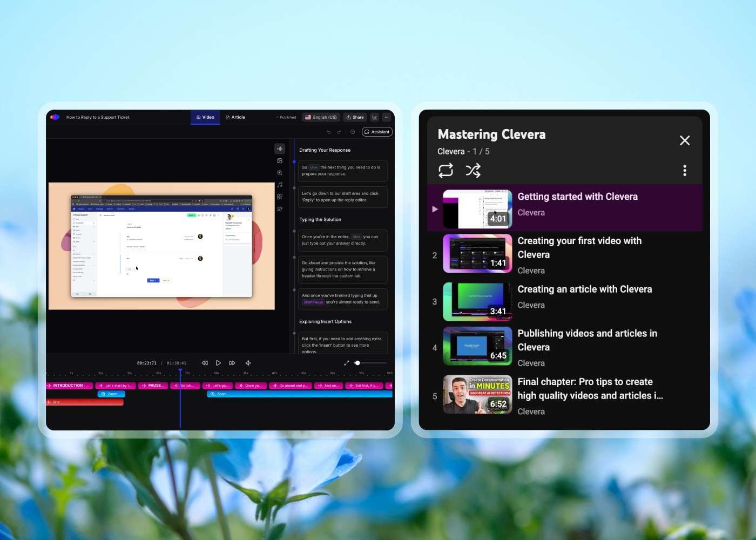Screen dimensions: 756x540
Task: Select the voiceover waveform tool in sidebar
Action: click(x=280, y=148)
